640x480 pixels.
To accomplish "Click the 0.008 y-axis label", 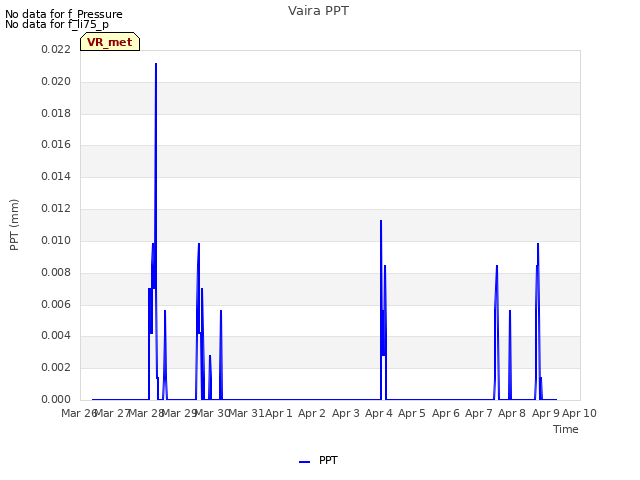I will click(x=56, y=272).
